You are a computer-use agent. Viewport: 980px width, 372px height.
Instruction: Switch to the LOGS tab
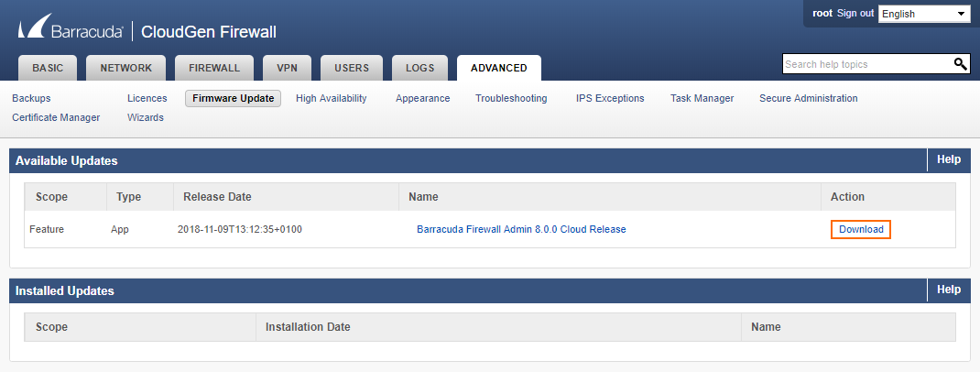click(420, 68)
